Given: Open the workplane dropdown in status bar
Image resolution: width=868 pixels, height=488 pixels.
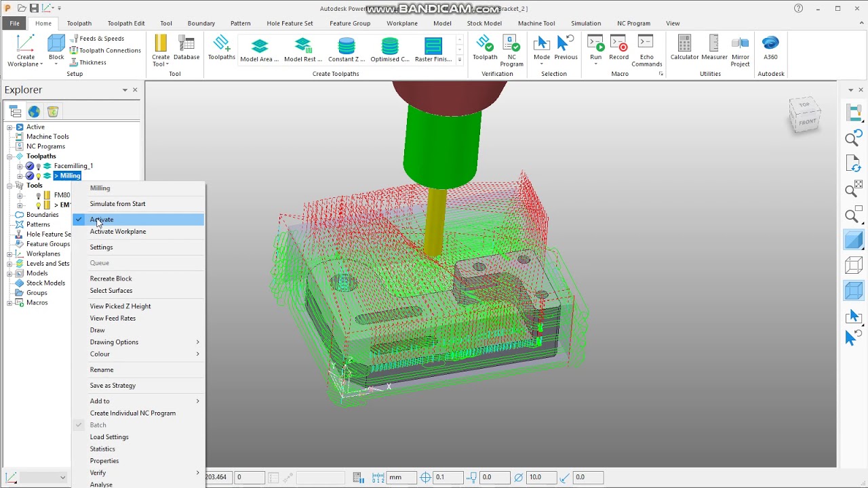Looking at the screenshot, I should pos(62,477).
